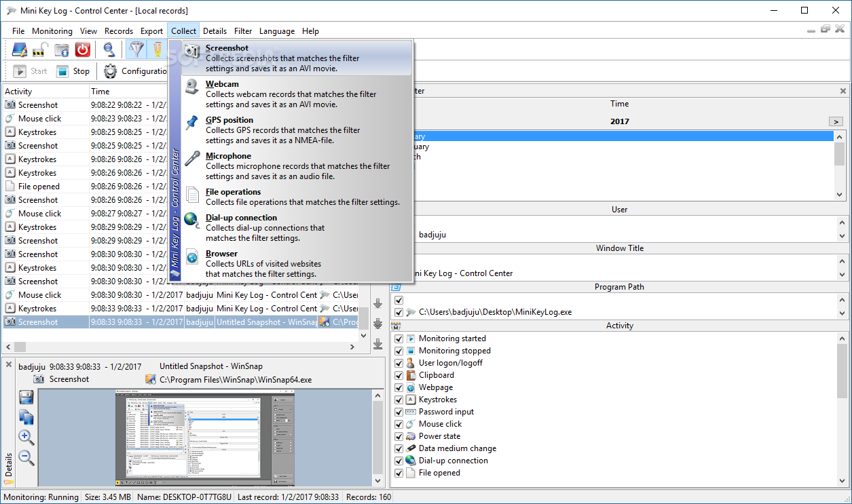The width and height of the screenshot is (852, 504).
Task: Toggle the funnel filter toolbar icon
Action: [x=137, y=50]
